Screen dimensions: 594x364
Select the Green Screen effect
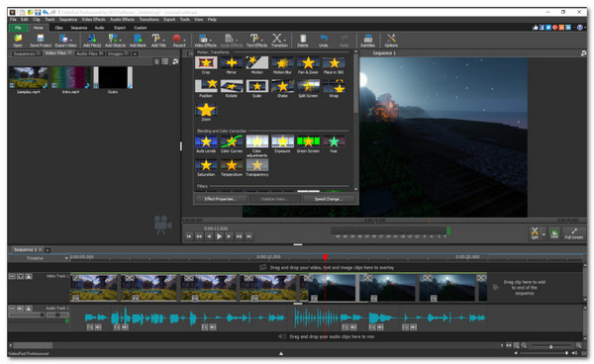(x=308, y=144)
